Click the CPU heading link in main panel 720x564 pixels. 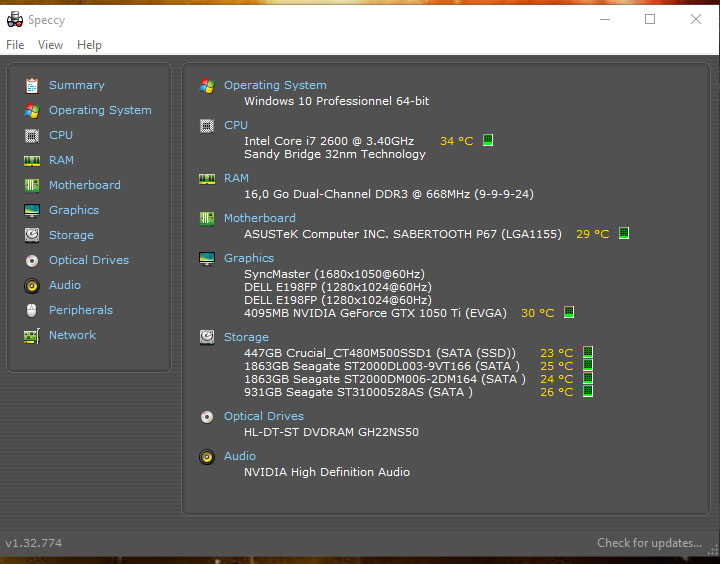(236, 125)
